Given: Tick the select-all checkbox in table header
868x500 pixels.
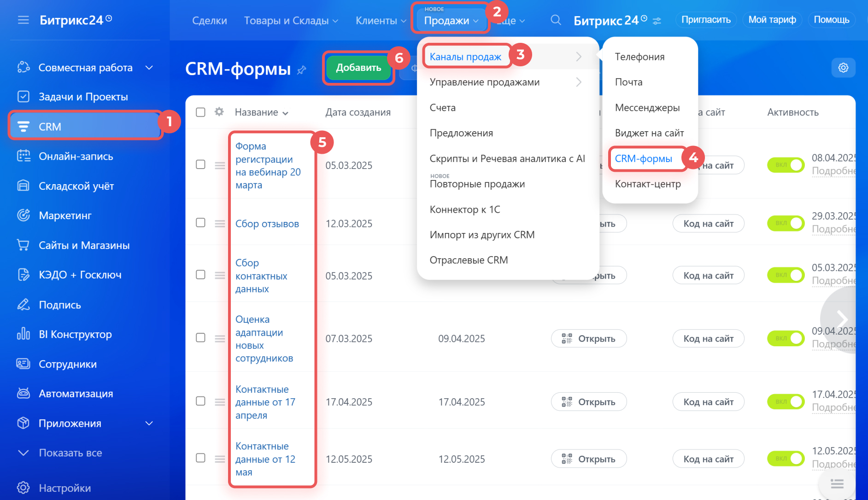Looking at the screenshot, I should [200, 112].
